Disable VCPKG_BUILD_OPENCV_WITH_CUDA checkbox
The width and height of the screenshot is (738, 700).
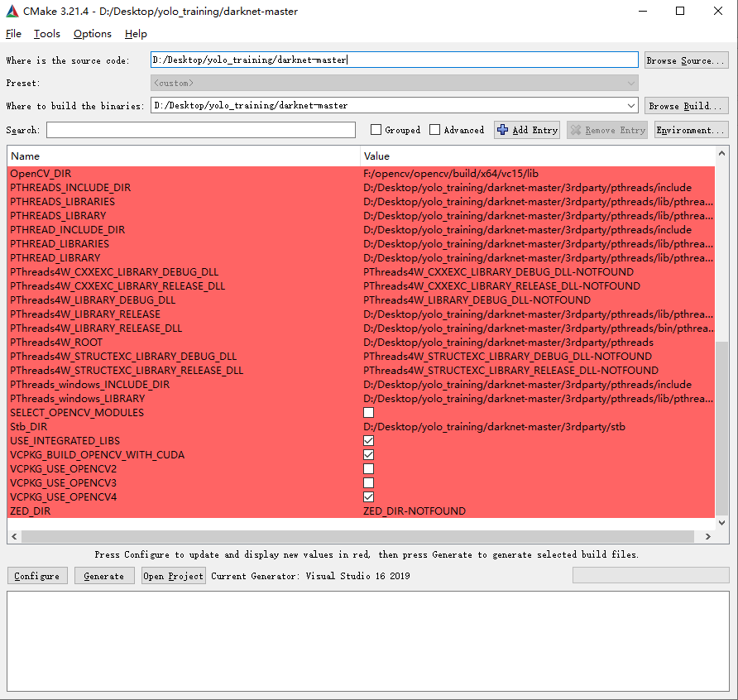pos(368,455)
